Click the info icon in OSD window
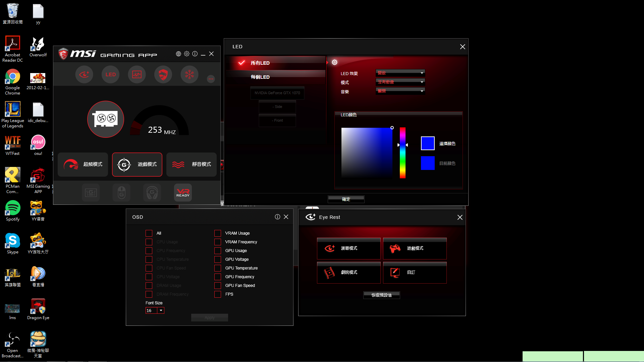This screenshot has width=644, height=362. [277, 217]
